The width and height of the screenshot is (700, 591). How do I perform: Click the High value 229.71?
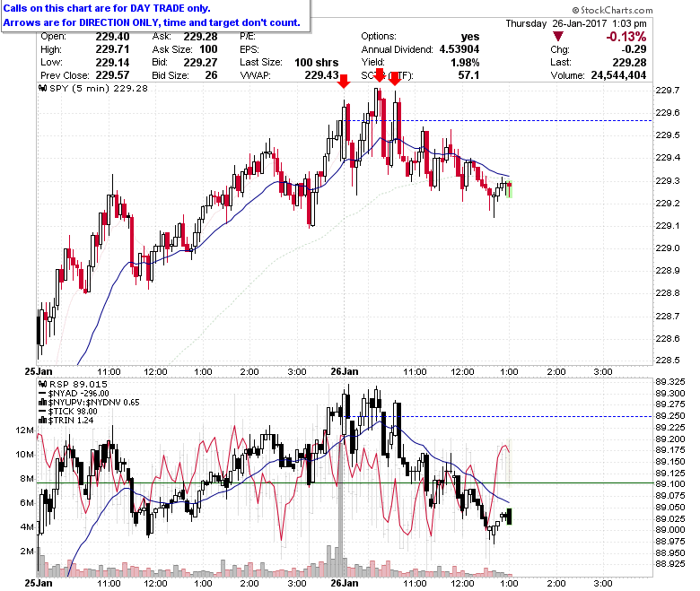coord(112,49)
